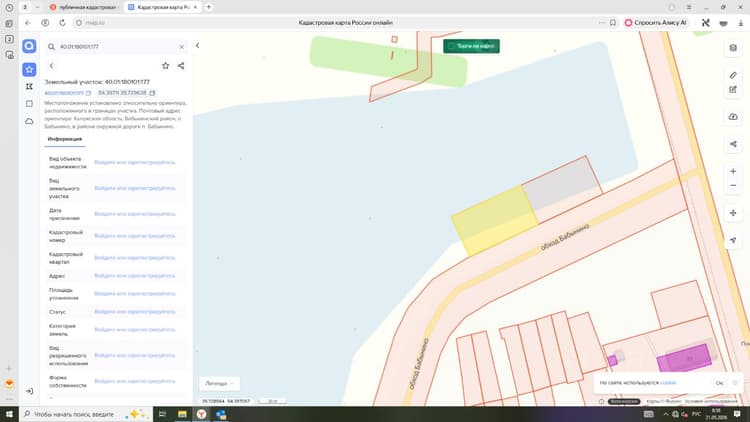Copy the parcel coordinates
This screenshot has width=750, height=422.
pos(152,93)
